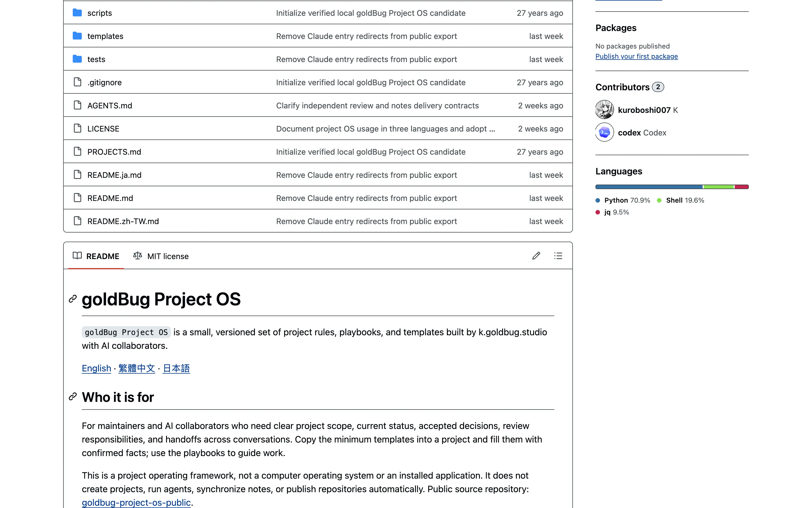Open the AGENTS.md file
The width and height of the screenshot is (812, 508).
pyautogui.click(x=110, y=106)
